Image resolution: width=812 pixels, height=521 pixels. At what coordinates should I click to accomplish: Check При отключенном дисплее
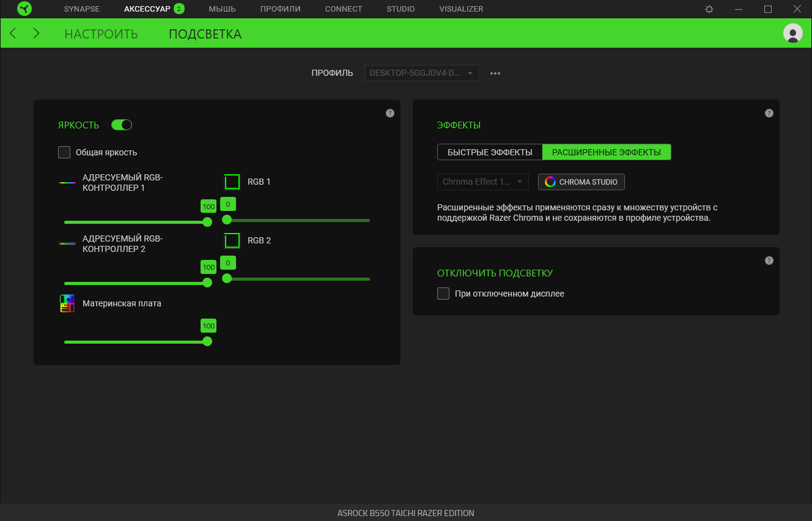click(443, 294)
